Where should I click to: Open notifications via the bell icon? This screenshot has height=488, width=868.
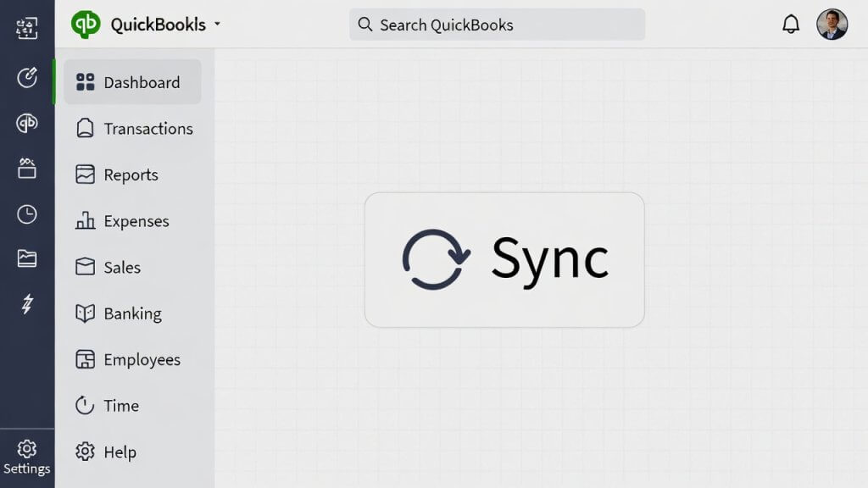789,24
